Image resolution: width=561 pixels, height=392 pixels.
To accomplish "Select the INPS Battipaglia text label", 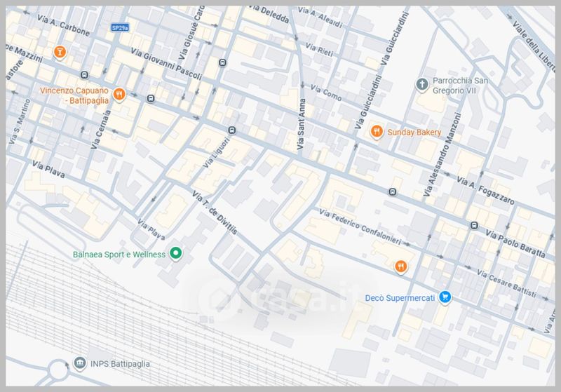I will pyautogui.click(x=121, y=364).
